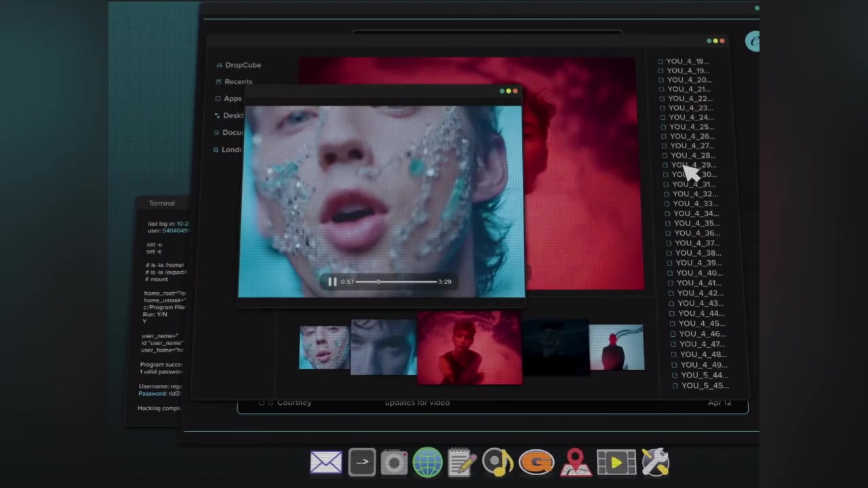Tick the checkbox beside YOU_4_25

664,127
